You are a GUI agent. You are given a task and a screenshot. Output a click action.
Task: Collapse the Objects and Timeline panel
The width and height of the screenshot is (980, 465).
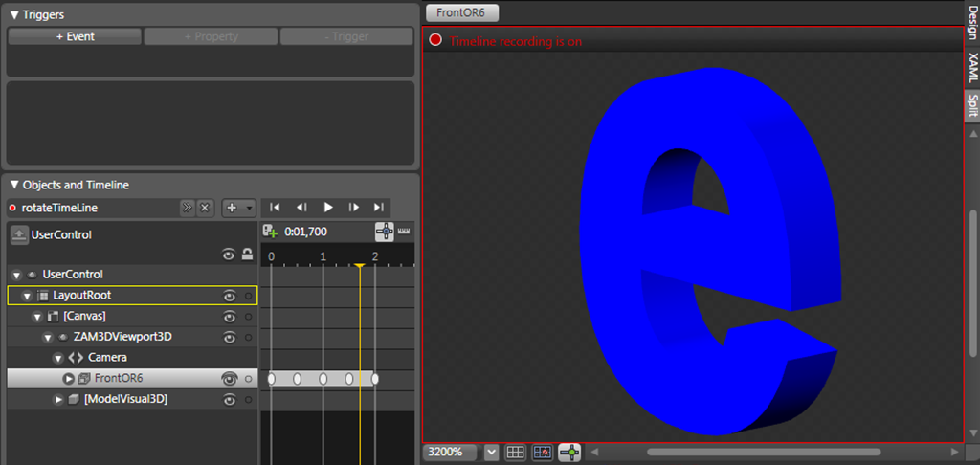coord(14,185)
